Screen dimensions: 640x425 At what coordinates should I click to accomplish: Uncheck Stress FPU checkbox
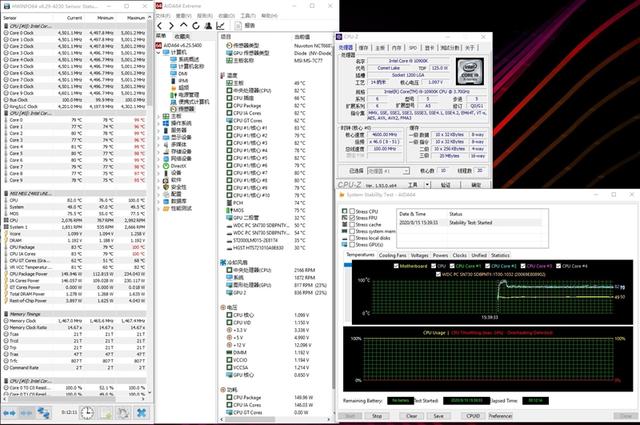coord(351,218)
